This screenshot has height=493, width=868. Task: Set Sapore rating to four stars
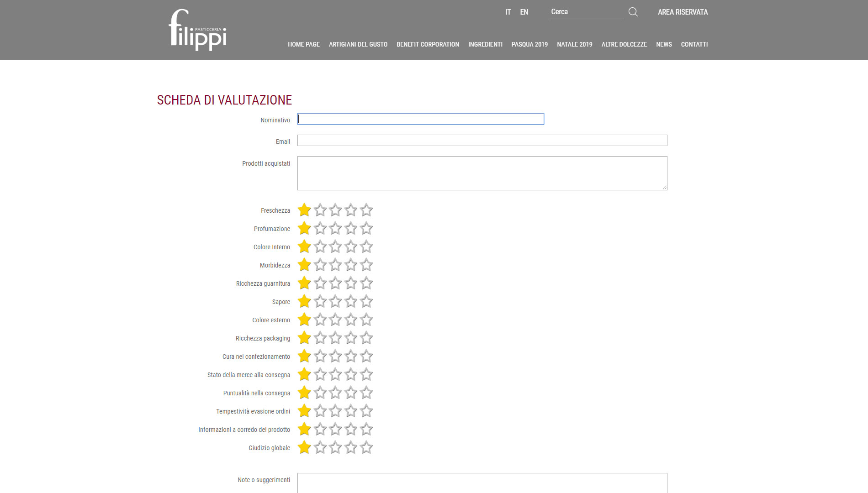pyautogui.click(x=351, y=301)
